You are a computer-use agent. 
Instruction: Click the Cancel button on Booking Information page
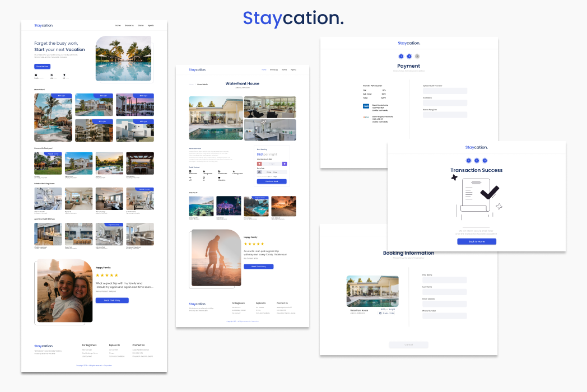click(x=409, y=345)
